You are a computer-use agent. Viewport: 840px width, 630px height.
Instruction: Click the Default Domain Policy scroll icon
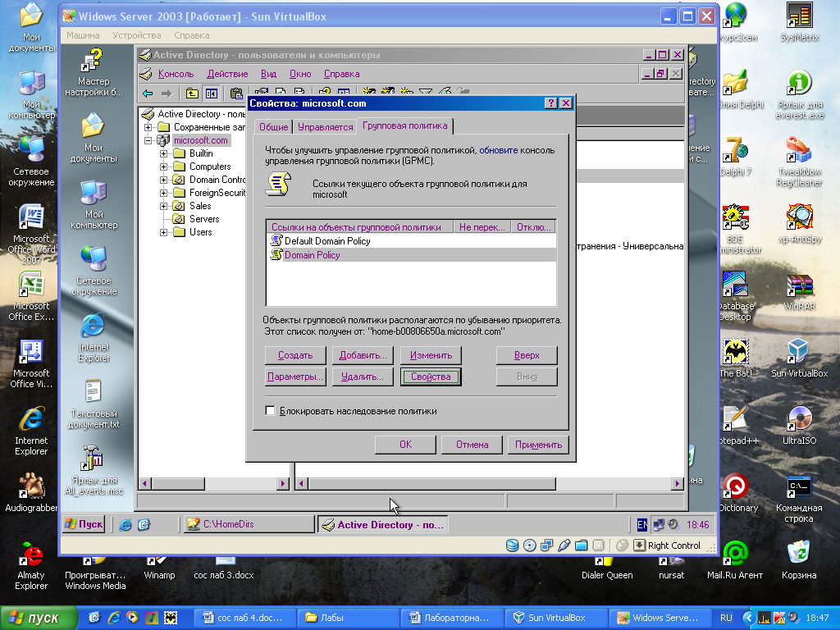(276, 240)
